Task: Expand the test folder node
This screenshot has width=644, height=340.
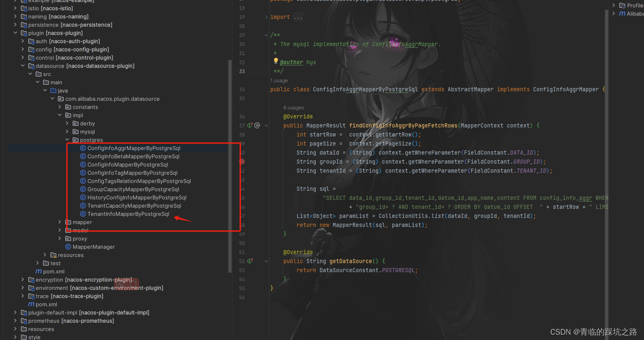Action: click(38, 263)
